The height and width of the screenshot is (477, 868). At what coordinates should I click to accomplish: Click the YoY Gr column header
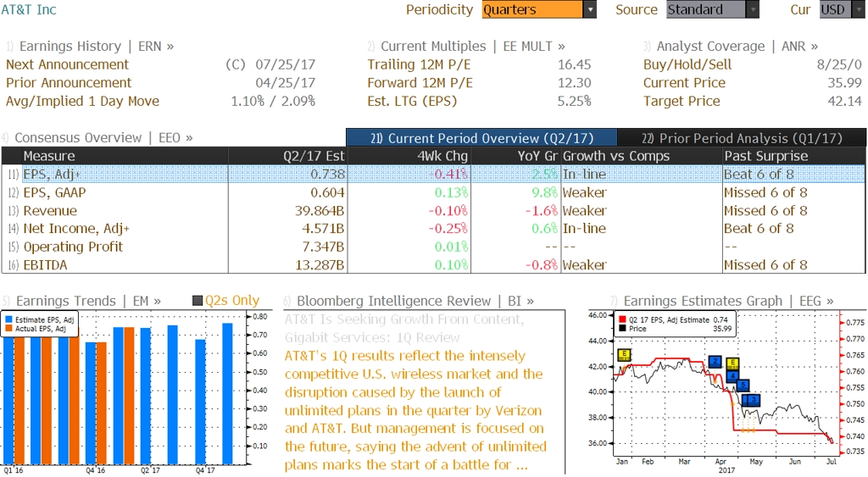[x=516, y=156]
